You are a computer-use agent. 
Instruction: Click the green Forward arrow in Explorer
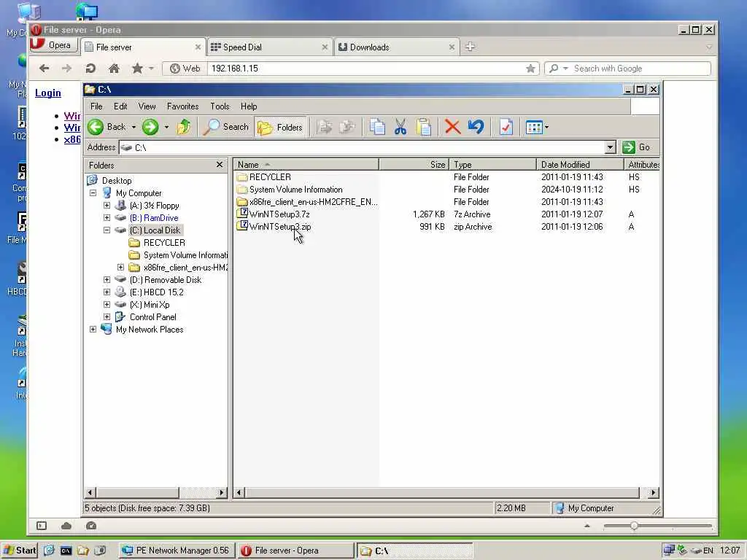coord(150,127)
